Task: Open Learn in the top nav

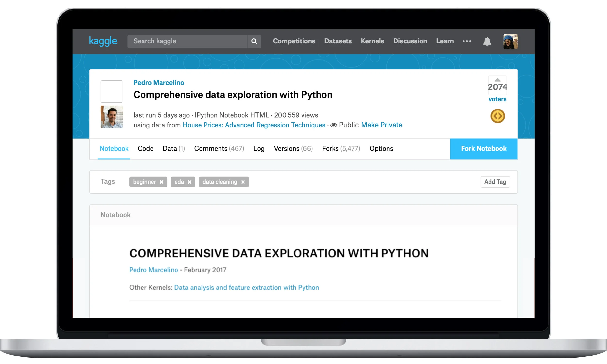Action: [x=445, y=41]
